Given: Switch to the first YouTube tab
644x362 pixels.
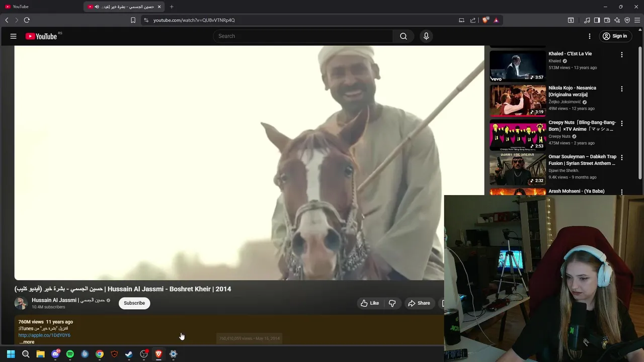Looking at the screenshot, I should tap(40, 7).
